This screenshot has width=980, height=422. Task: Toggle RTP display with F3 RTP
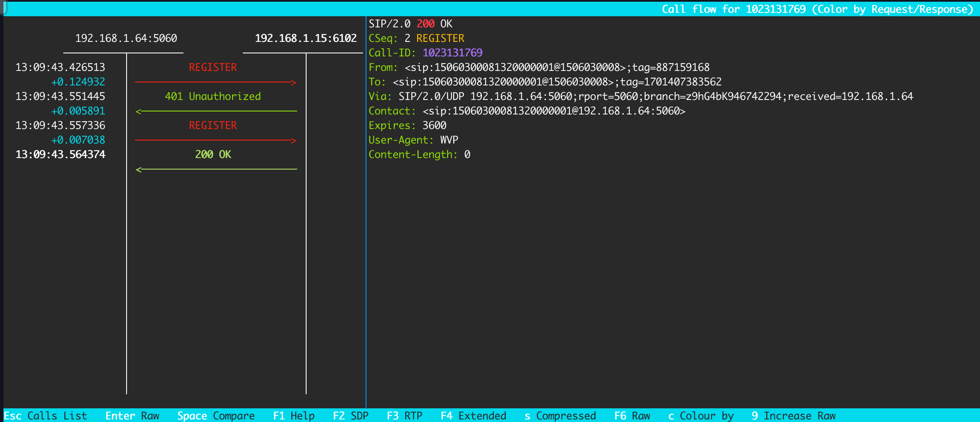click(404, 416)
